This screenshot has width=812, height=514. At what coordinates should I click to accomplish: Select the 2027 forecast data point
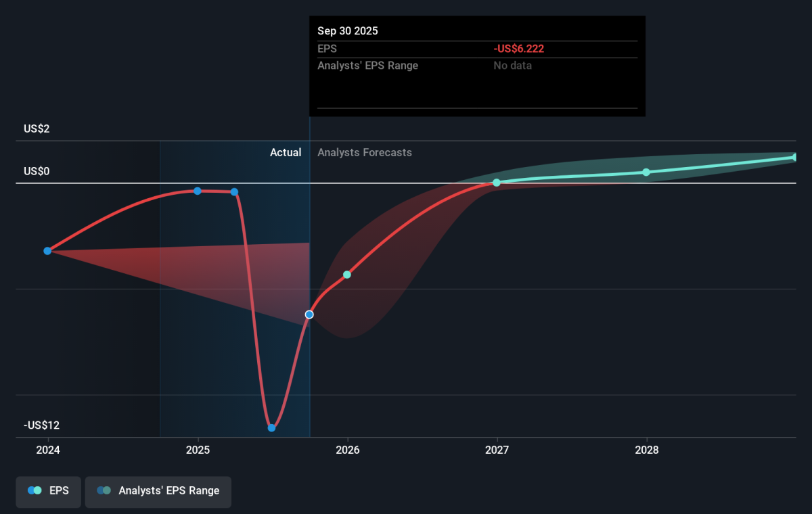click(x=497, y=183)
